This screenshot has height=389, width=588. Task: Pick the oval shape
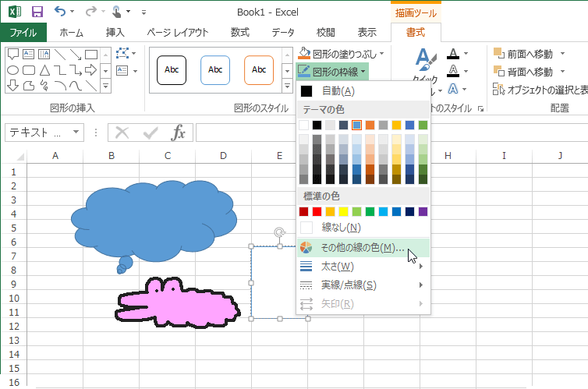point(13,70)
